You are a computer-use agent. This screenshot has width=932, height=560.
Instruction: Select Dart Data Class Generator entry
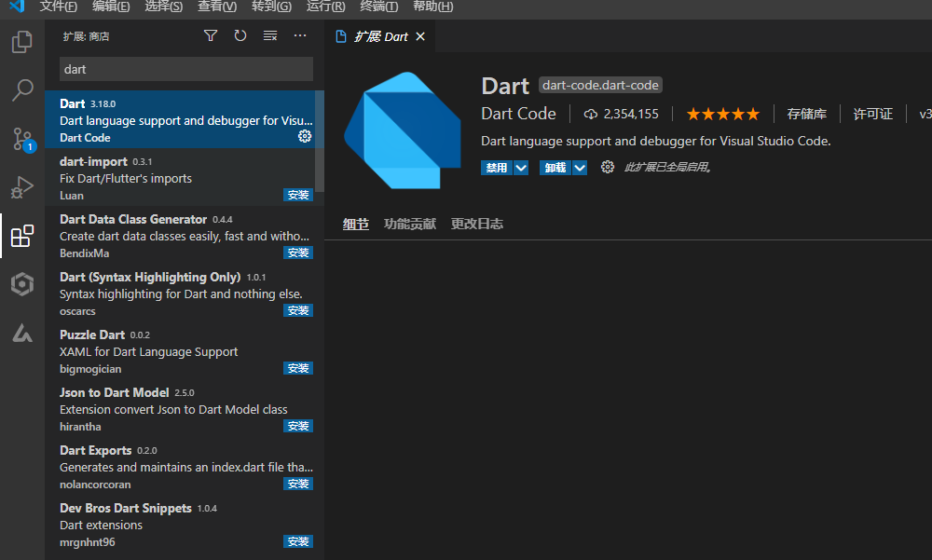click(185, 235)
